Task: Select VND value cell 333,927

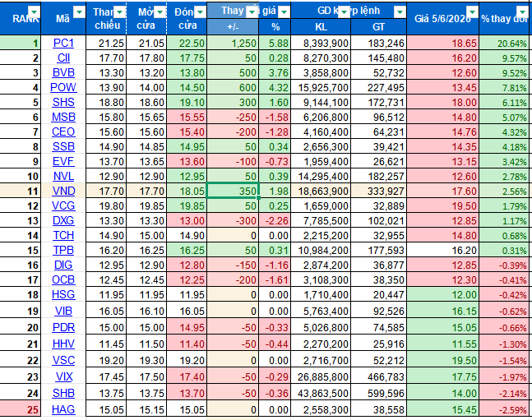Action: click(378, 191)
